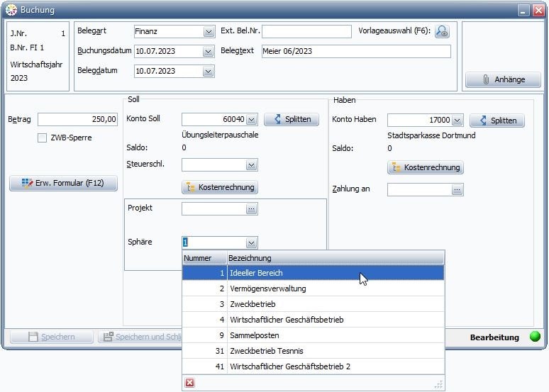The image size is (549, 392).
Task: Click the Betrag amount field
Action: click(78, 119)
